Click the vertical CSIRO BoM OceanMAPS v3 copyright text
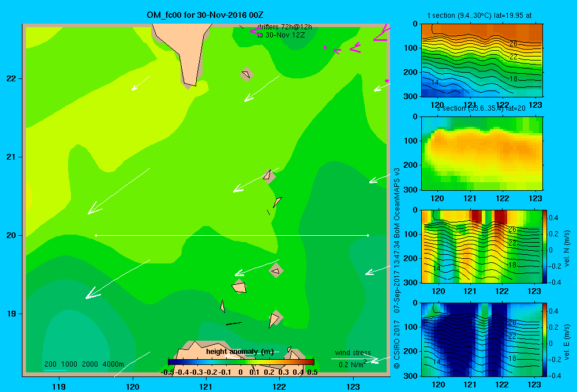Screen dimensions: 577x392 tap(397, 269)
